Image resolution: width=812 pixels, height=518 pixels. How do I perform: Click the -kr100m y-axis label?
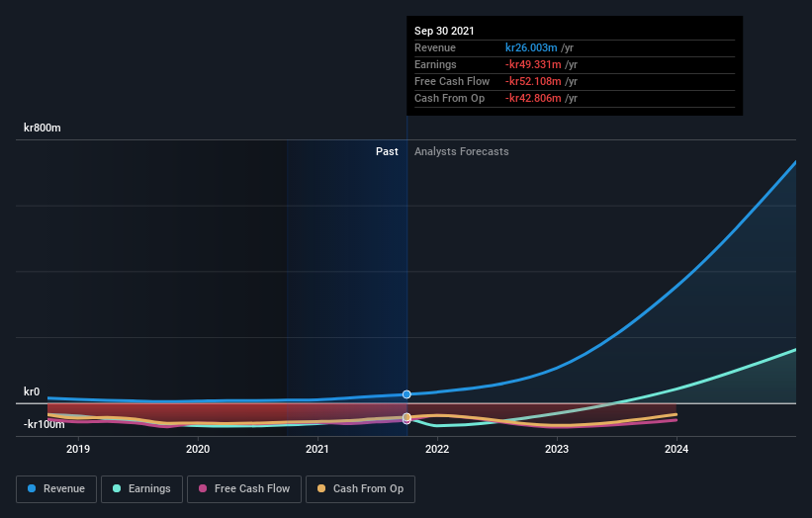[45, 424]
